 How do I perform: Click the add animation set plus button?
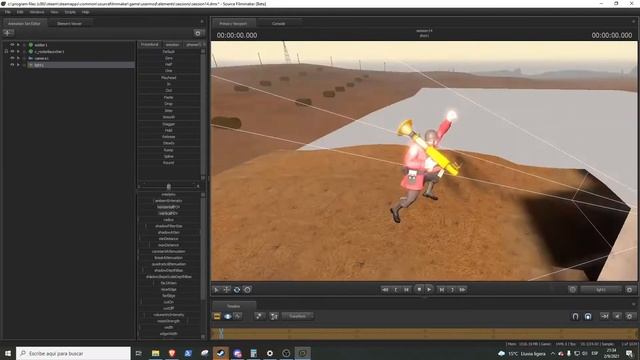point(8,33)
